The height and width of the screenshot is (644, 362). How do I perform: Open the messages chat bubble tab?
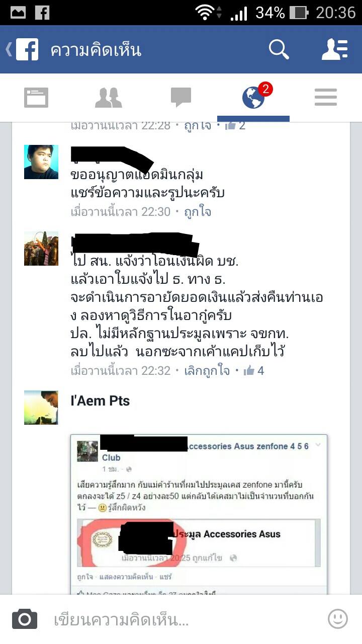[181, 97]
